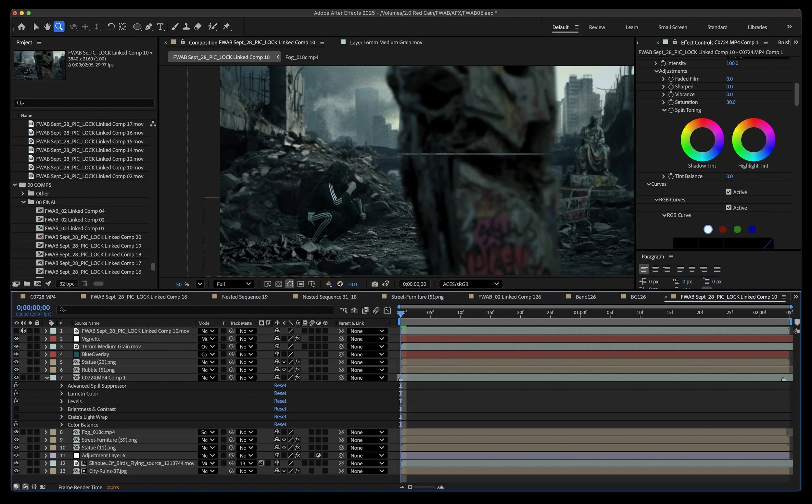Select the Roto Brush tool

(x=212, y=27)
